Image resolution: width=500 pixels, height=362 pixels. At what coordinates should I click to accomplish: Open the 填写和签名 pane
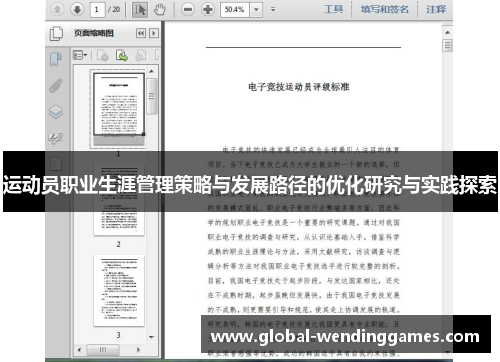pyautogui.click(x=385, y=9)
